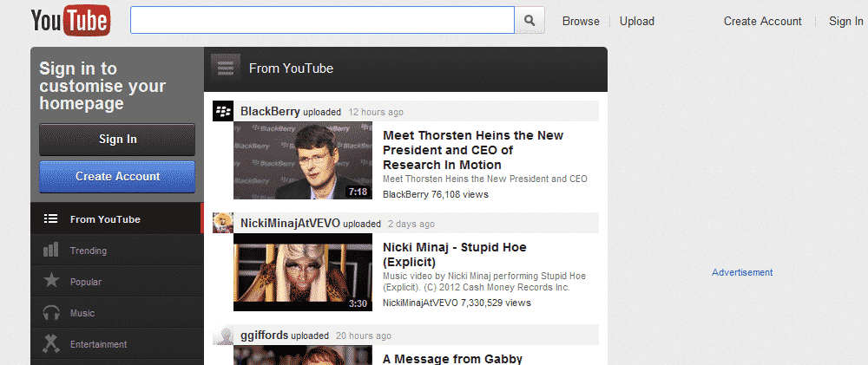Open Browse in the top navigation
Screen dimensions: 868x365
581,21
